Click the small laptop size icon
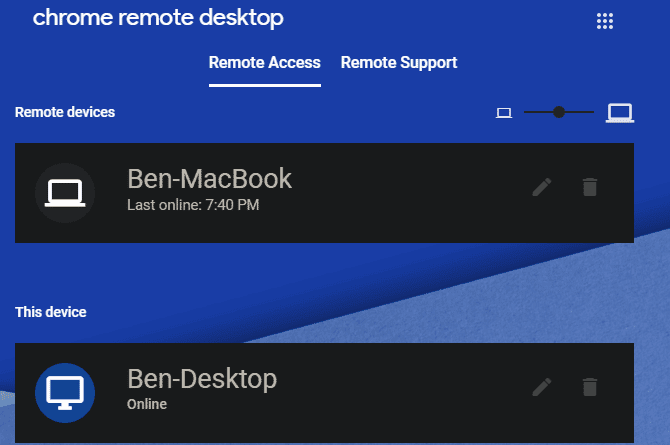The height and width of the screenshot is (445, 670). point(504,113)
